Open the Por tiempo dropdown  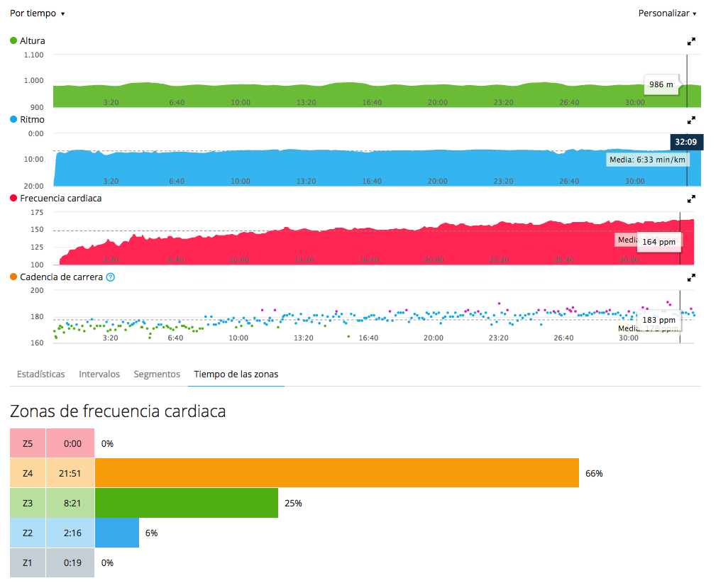[37, 13]
